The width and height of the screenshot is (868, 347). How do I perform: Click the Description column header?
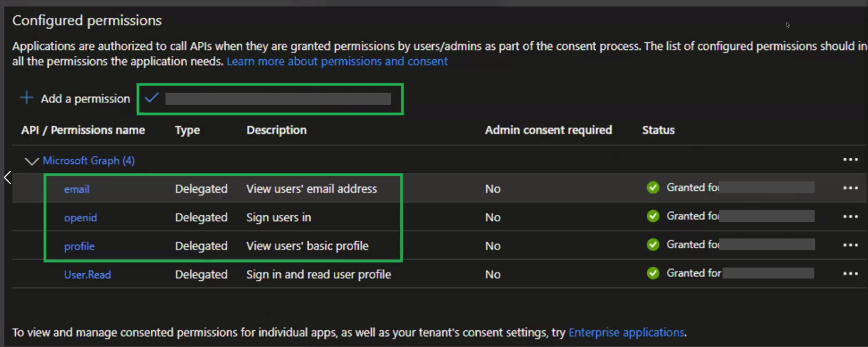click(x=277, y=130)
